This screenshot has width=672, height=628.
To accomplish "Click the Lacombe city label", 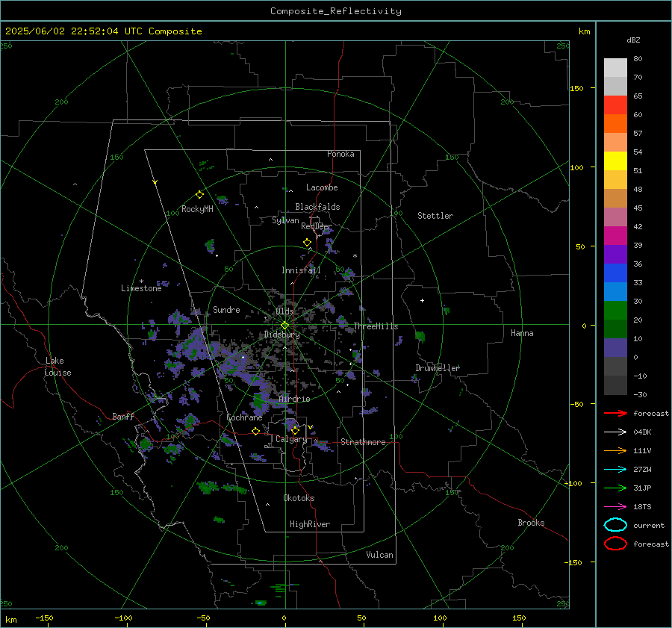I will (x=322, y=187).
